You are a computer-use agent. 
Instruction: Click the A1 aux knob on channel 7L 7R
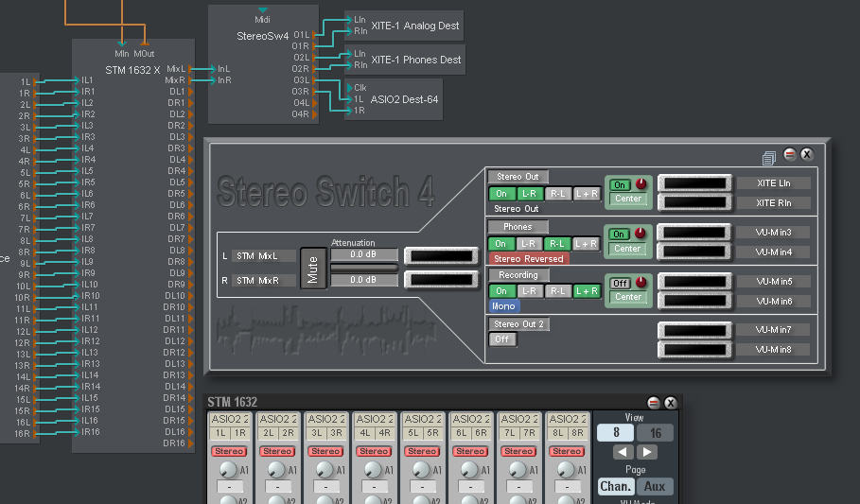point(518,469)
